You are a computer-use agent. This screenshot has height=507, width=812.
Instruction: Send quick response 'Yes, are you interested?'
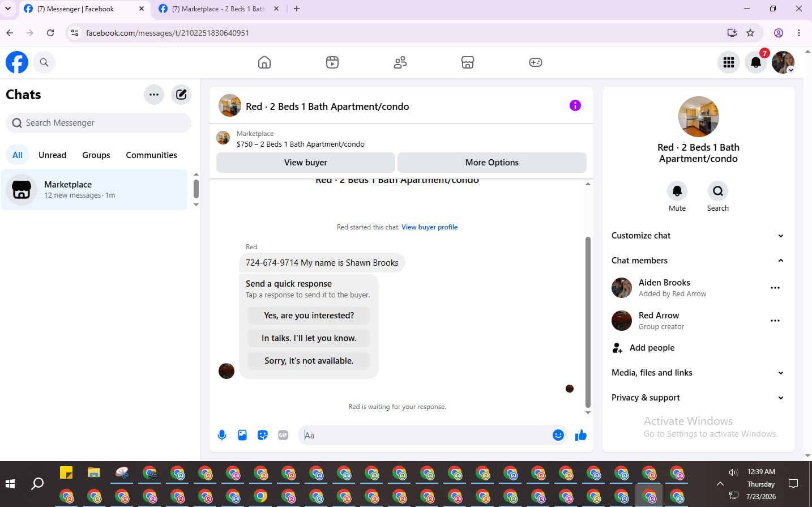pyautogui.click(x=309, y=316)
